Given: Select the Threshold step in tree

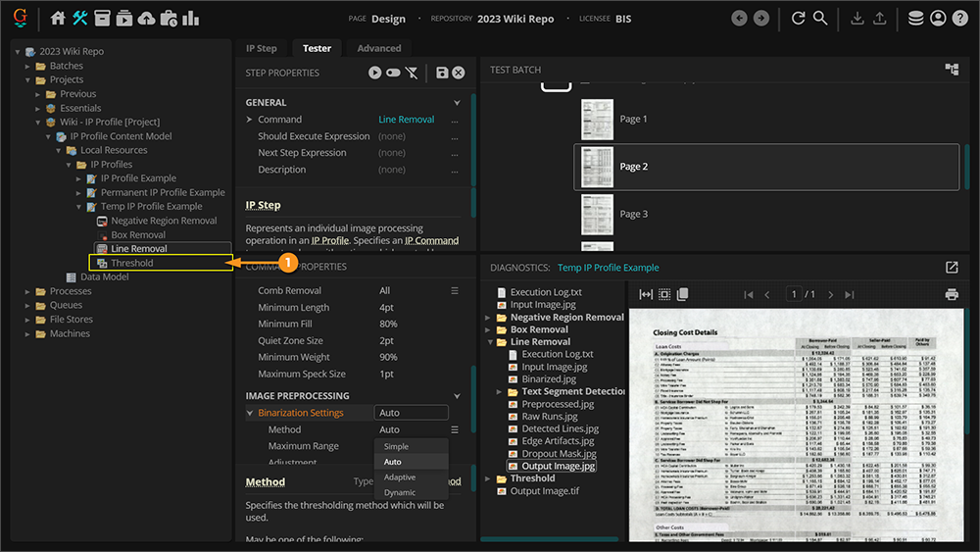Looking at the screenshot, I should click(131, 263).
